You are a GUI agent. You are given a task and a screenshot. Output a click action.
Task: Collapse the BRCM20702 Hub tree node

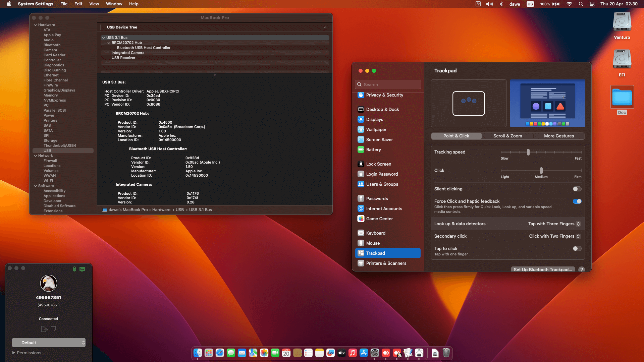coord(109,43)
